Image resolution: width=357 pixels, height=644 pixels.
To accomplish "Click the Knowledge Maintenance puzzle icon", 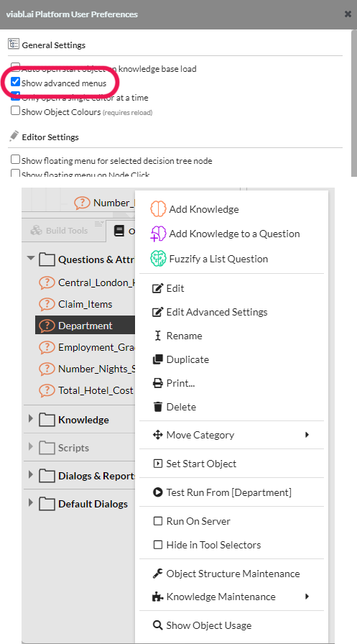I will [157, 597].
